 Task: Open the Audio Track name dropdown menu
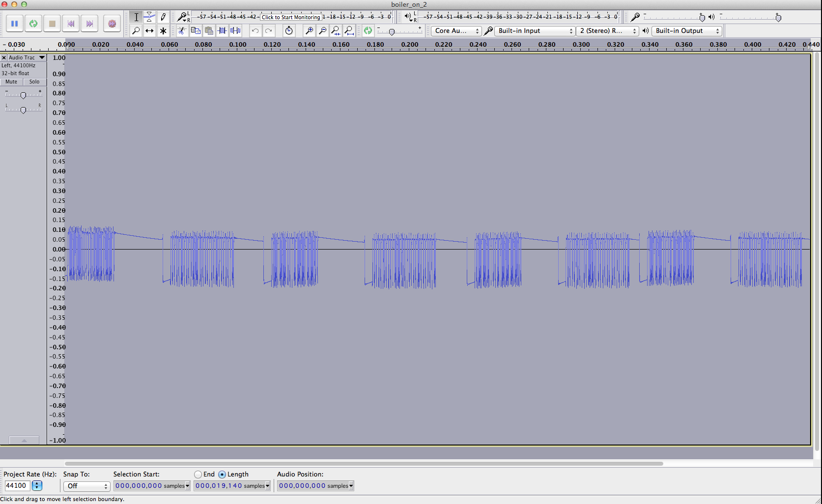pyautogui.click(x=27, y=57)
